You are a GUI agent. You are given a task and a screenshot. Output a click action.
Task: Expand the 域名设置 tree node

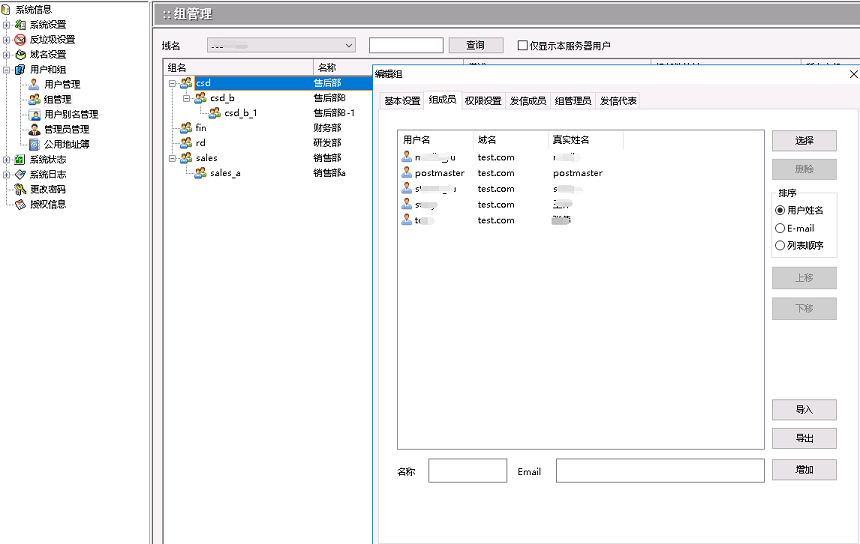(x=7, y=54)
